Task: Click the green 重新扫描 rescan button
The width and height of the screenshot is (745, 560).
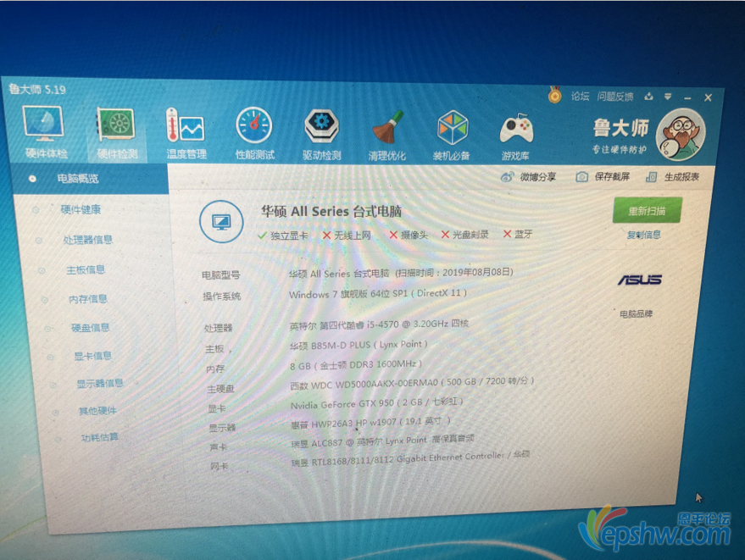Action: pyautogui.click(x=648, y=210)
